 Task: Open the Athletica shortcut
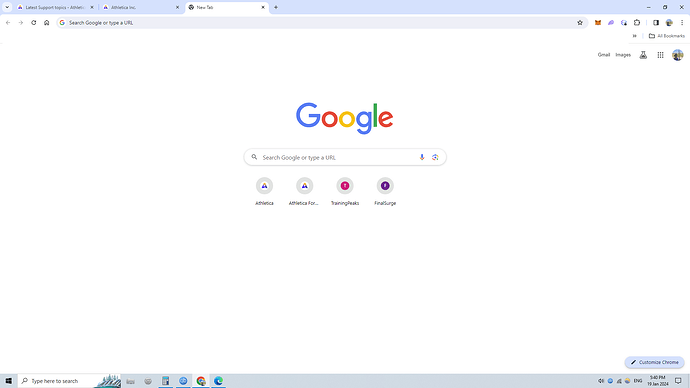[x=264, y=191]
